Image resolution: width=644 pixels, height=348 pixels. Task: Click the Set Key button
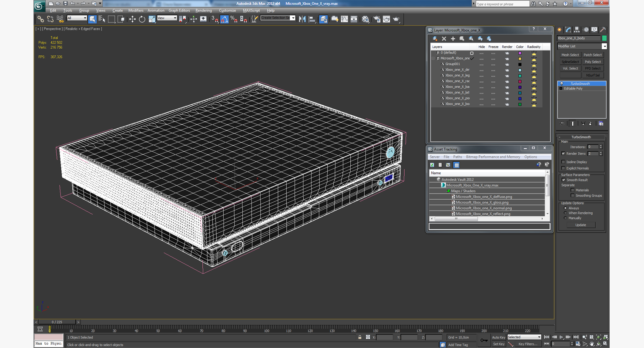499,344
